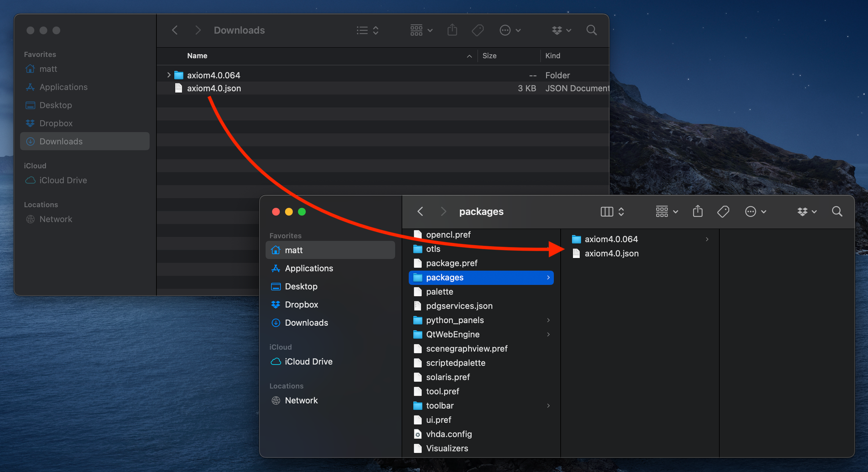
Task: Click the Forward arrow in the Downloads window
Action: 198,30
